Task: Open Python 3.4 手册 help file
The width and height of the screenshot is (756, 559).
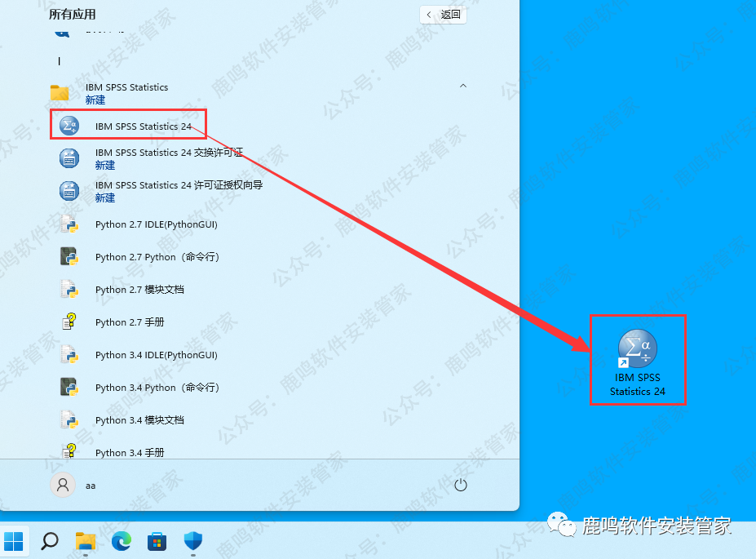Action: [x=129, y=452]
